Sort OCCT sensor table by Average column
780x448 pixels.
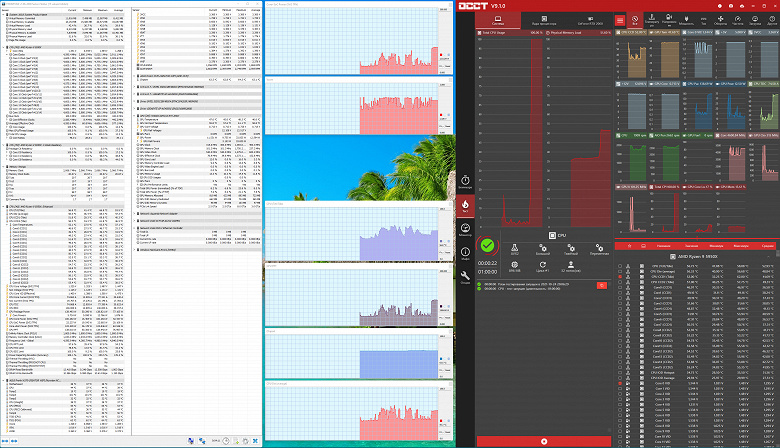pyautogui.click(x=767, y=246)
